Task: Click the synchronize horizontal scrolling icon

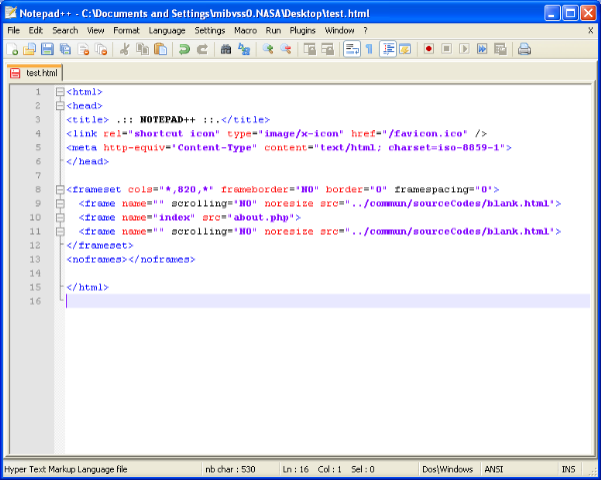Action: pos(327,49)
